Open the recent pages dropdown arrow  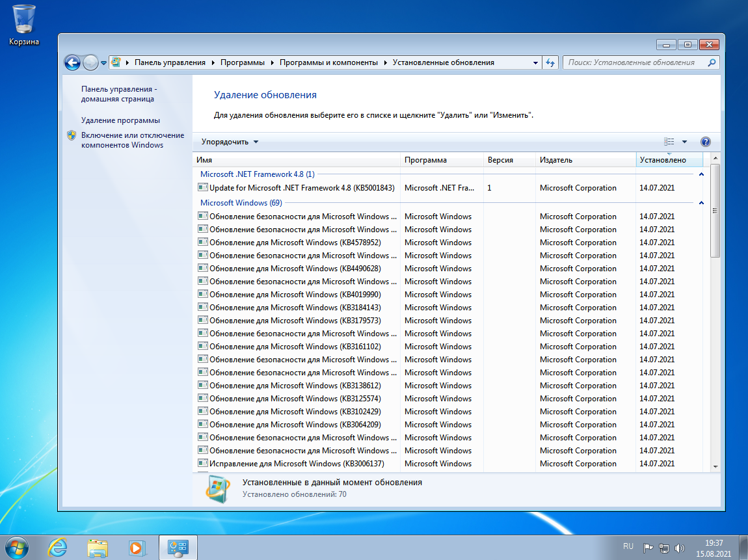click(x=103, y=63)
